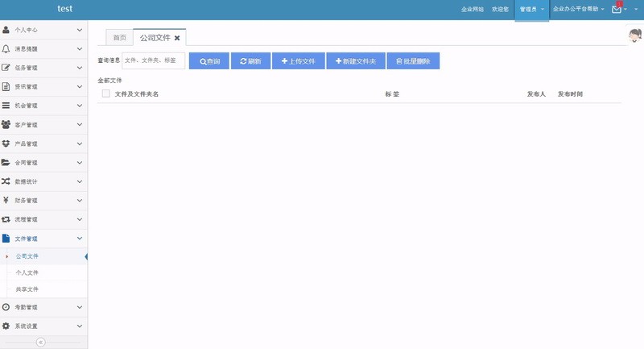Click the 数据统计 shuffle arrows icon

pos(6,181)
